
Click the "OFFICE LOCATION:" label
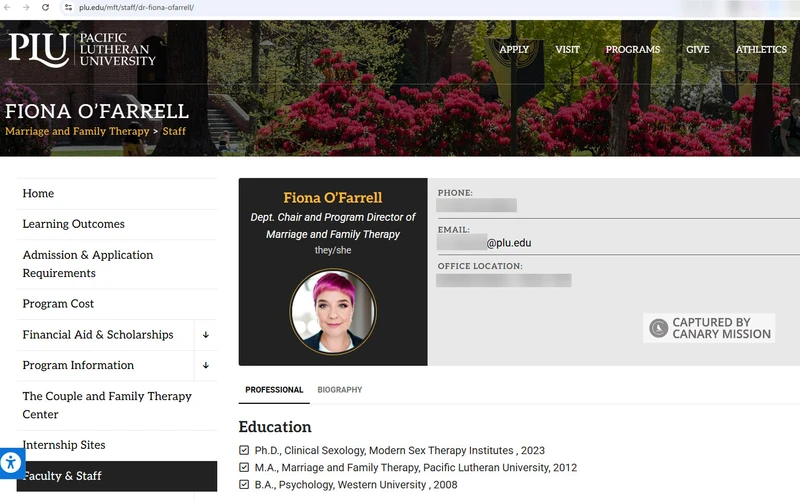(x=480, y=266)
